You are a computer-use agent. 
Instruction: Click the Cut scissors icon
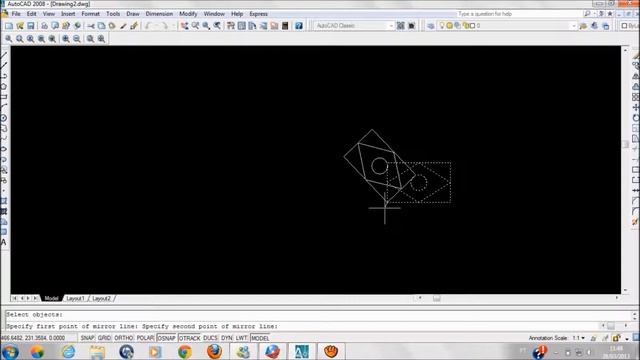91,26
